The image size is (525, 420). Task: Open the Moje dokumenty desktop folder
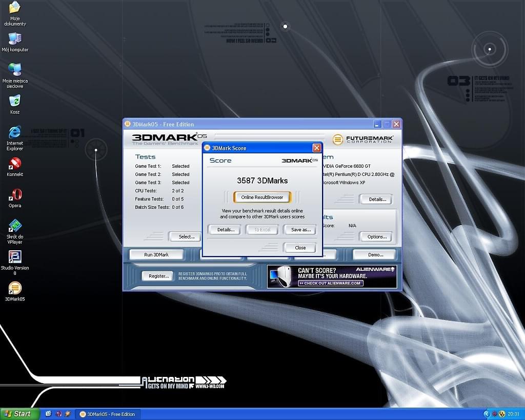click(15, 13)
